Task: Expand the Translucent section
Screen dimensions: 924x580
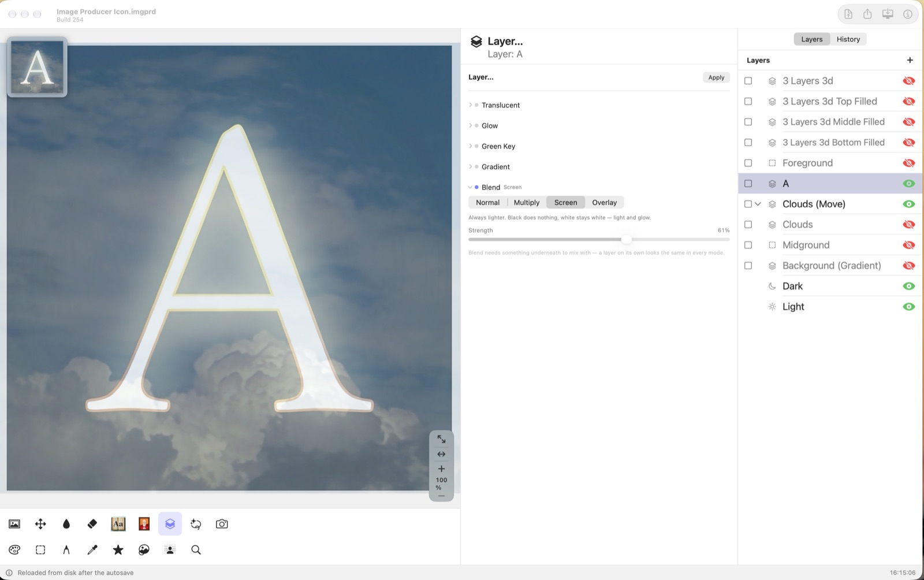Action: [x=470, y=105]
